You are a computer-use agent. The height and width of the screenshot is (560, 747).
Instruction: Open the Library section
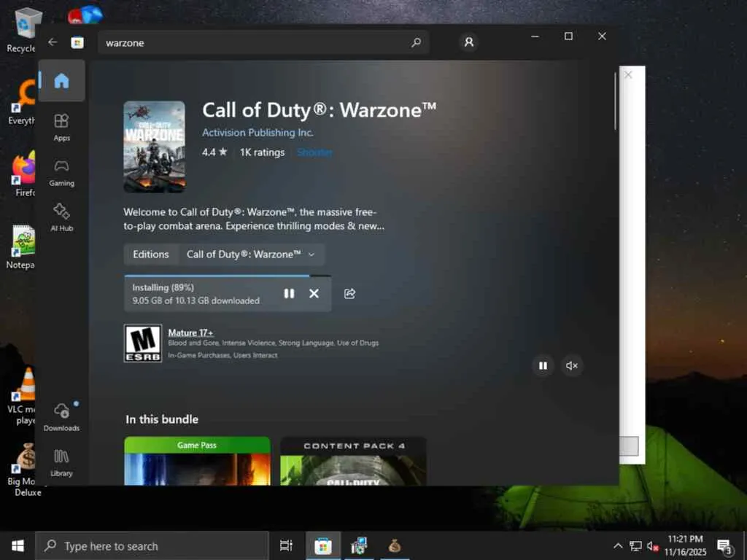tap(61, 462)
